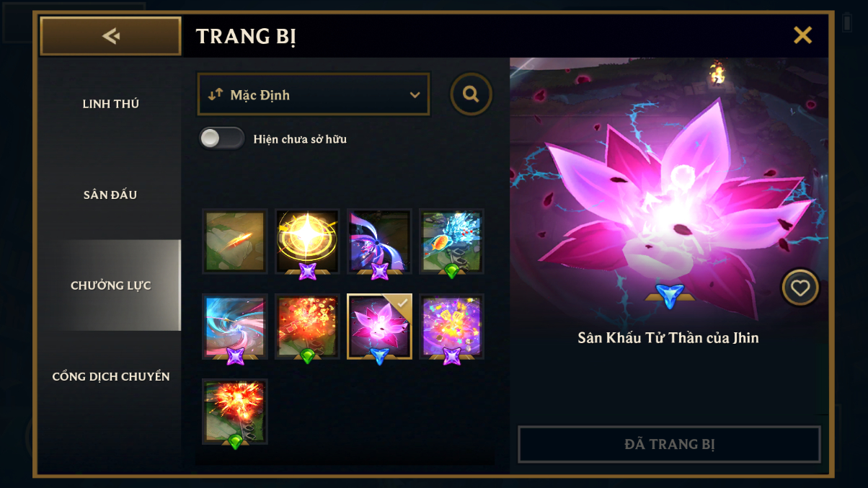The width and height of the screenshot is (868, 488).
Task: Select the golden sunburst recall effect
Action: 307,241
